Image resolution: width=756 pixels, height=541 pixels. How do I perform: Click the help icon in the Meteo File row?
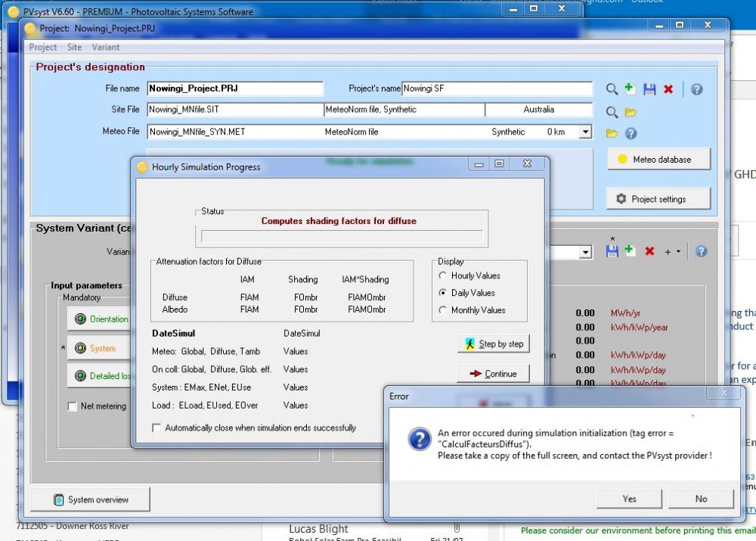pos(631,133)
